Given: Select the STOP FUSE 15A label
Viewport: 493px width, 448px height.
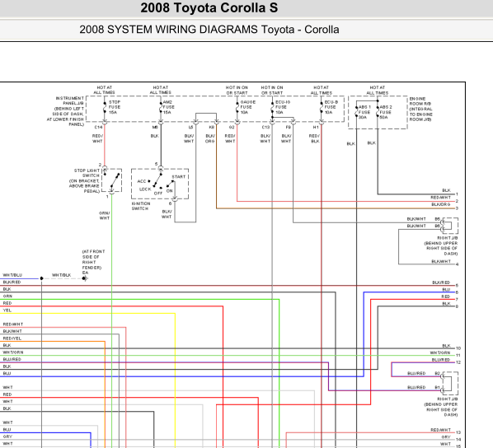Looking at the screenshot, I should point(115,107).
